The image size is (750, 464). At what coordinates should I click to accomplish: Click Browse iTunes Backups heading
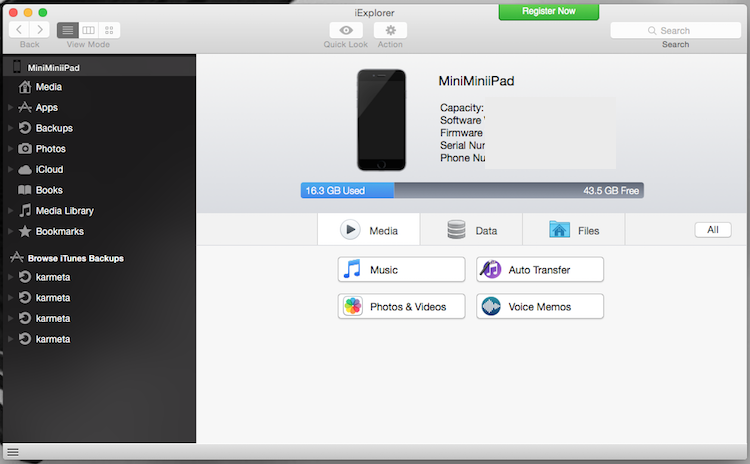click(76, 258)
